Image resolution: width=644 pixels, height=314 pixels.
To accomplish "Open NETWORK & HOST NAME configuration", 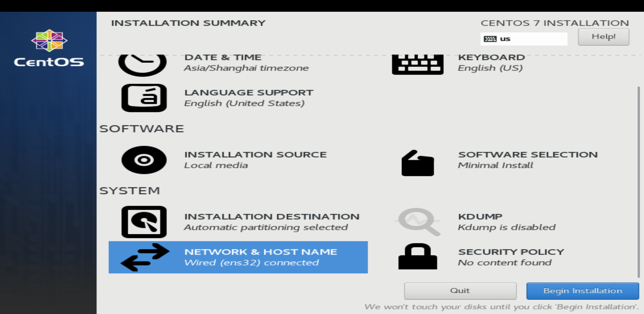I will [238, 257].
